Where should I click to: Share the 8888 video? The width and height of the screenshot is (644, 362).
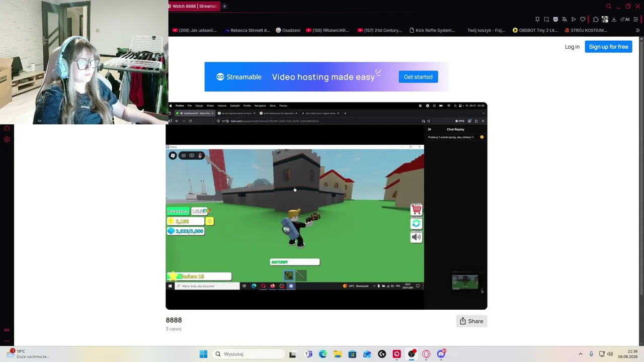pos(471,321)
